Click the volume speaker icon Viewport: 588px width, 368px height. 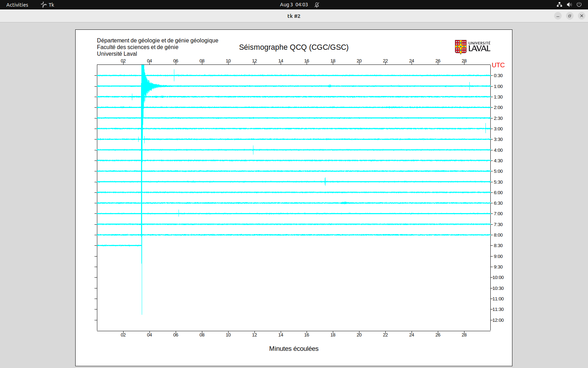[569, 5]
